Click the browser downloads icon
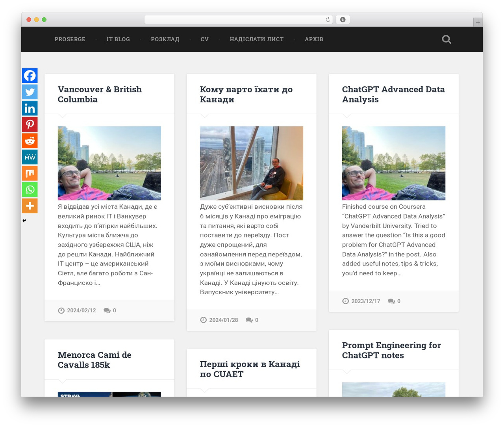 pos(343,20)
